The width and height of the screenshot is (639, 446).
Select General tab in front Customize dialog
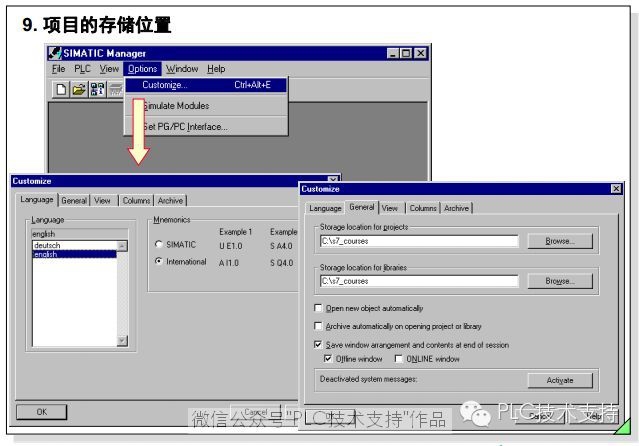tap(361, 207)
